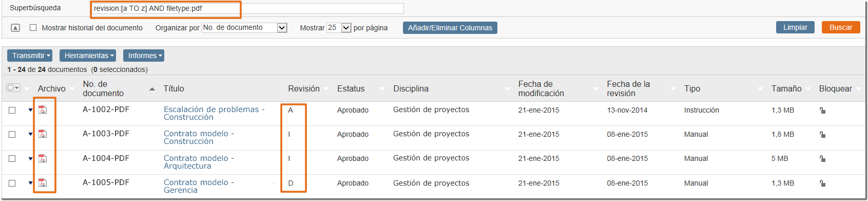Open PDF file icon for A-1003-PDF
The width and height of the screenshot is (868, 201).
point(43,134)
